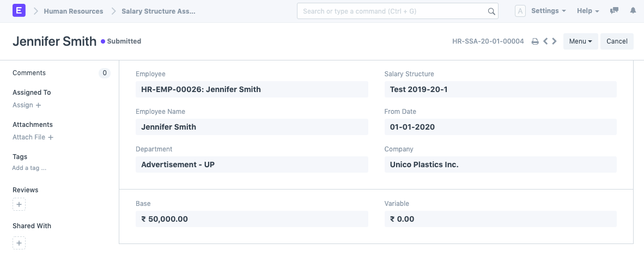Open the chat messages icon
The image size is (644, 256).
click(614, 11)
